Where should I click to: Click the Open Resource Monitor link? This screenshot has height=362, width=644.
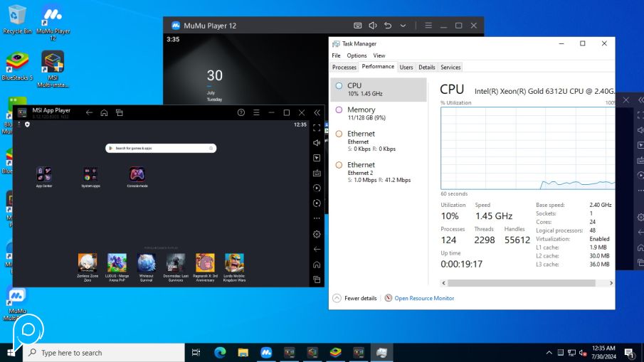424,298
